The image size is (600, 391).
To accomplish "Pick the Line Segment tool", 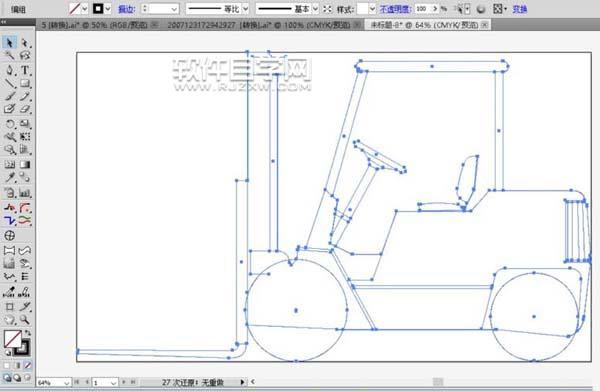I will [x=10, y=83].
